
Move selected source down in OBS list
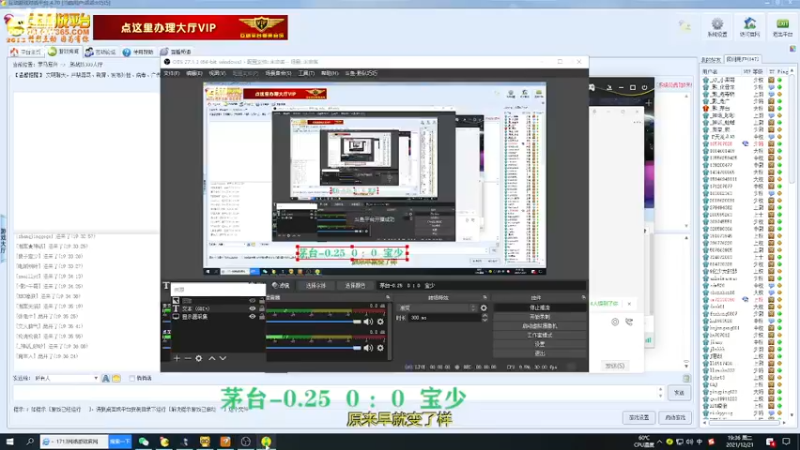(223, 358)
